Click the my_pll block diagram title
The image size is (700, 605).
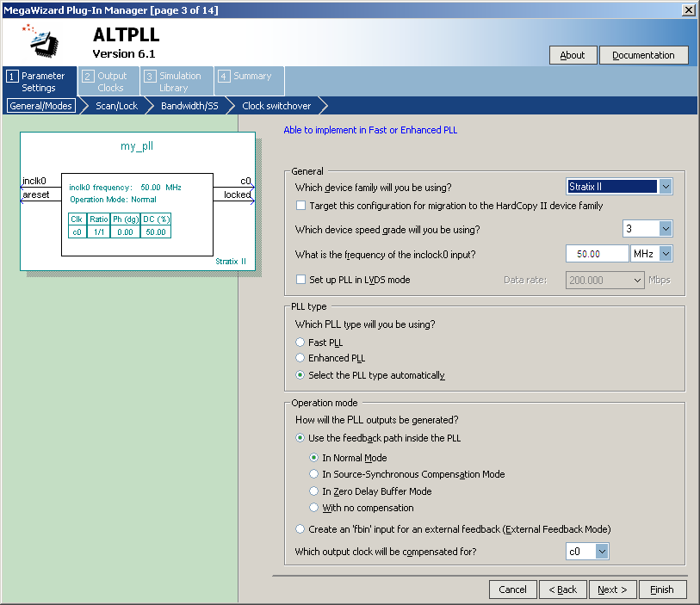point(137,146)
